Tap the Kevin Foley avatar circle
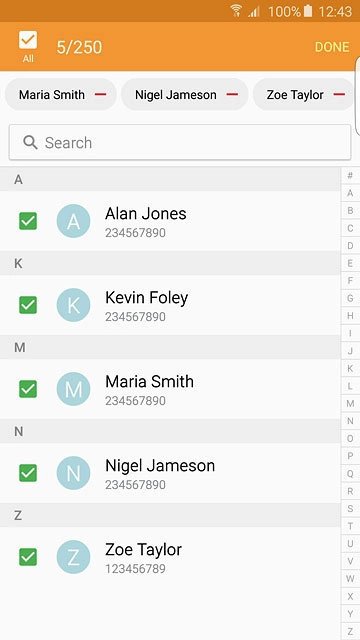Screen dimensions: 360x640 point(73,305)
